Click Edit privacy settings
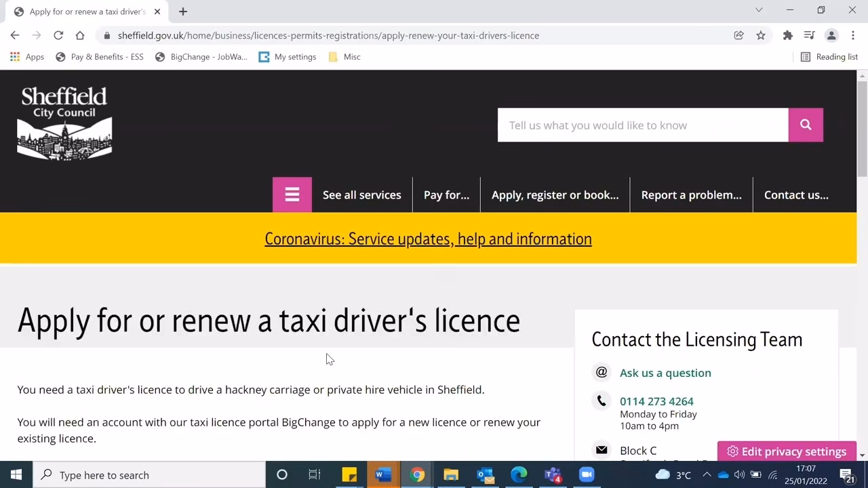 click(786, 451)
